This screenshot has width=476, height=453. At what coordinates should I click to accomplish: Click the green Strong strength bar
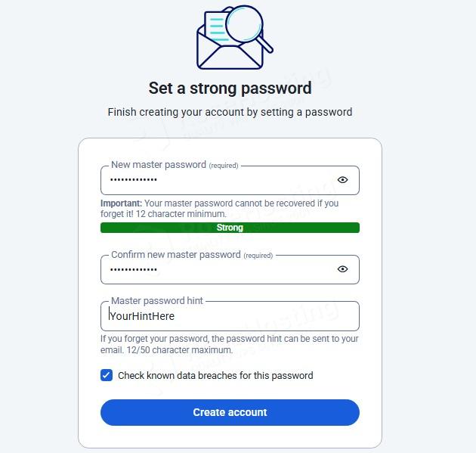(230, 228)
